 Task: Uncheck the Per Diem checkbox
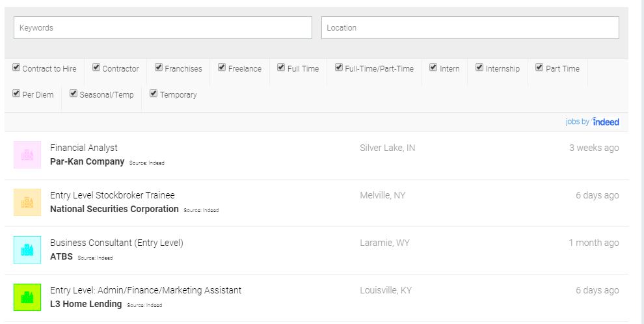16,93
